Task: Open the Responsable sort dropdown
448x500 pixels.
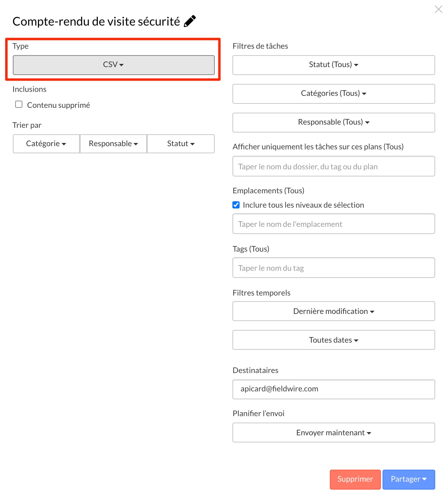Action: (x=113, y=144)
